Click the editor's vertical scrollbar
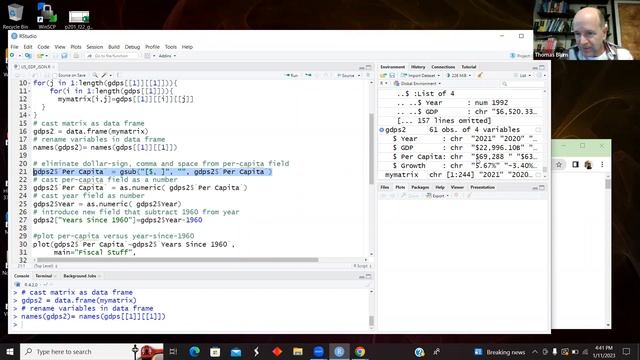The width and height of the screenshot is (640, 360). pos(371,149)
